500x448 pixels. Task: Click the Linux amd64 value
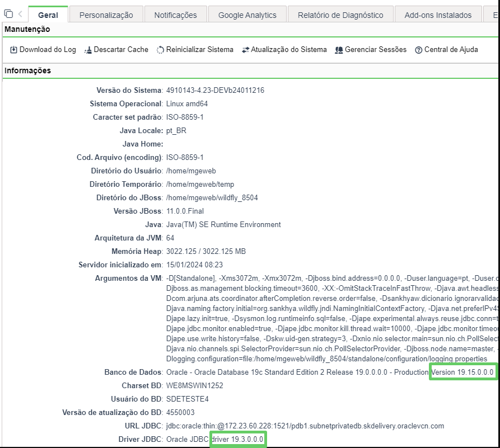[x=187, y=104]
